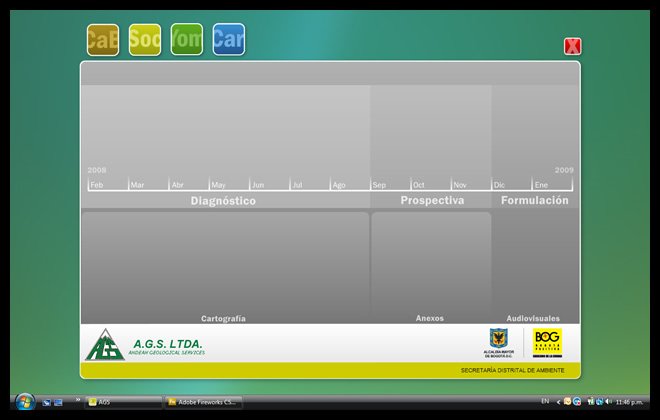Screen dimensions: 660x420
Task: Switch to Adobe Fireworks taskbar button
Action: tap(204, 401)
